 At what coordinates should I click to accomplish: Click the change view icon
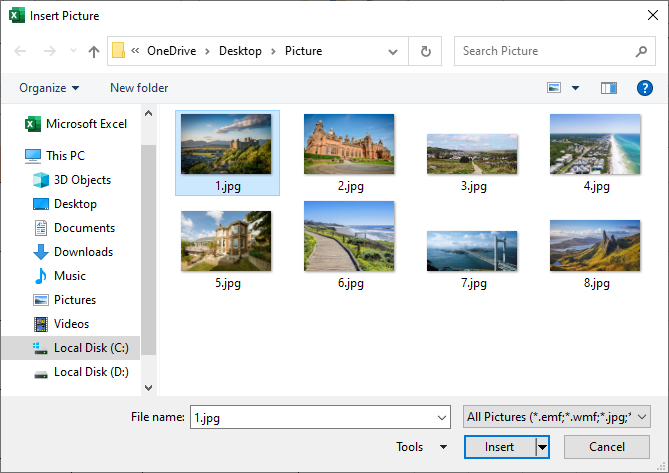554,88
